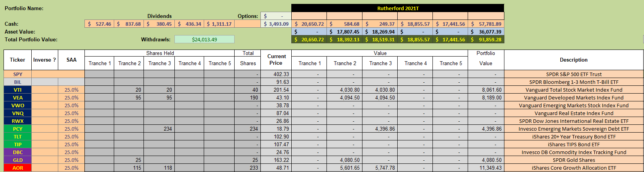
Task: Click the Inverse ? column header
Action: [x=45, y=60]
